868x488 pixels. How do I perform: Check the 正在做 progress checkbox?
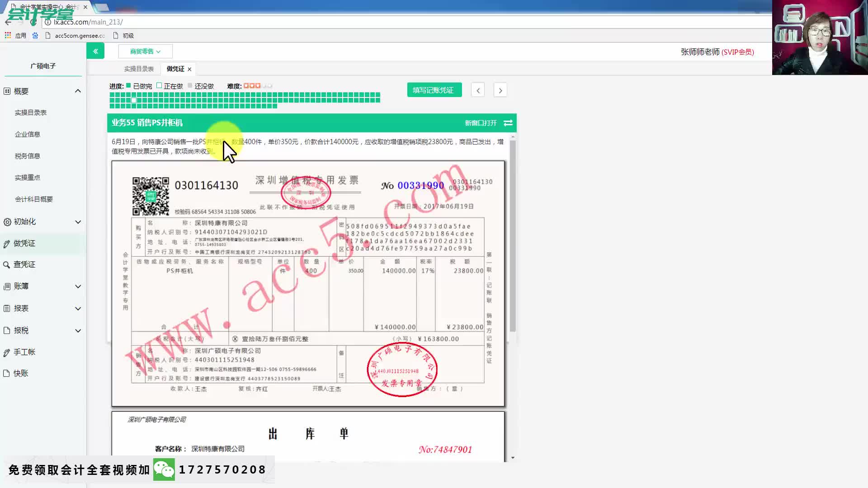(x=159, y=85)
